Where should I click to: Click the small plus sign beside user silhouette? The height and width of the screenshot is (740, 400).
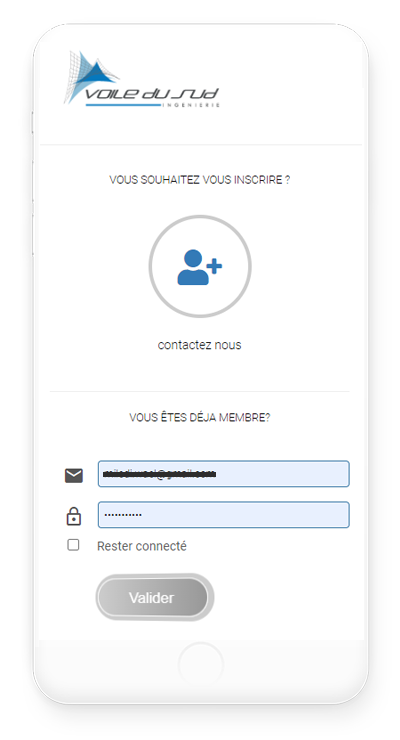pos(215,266)
